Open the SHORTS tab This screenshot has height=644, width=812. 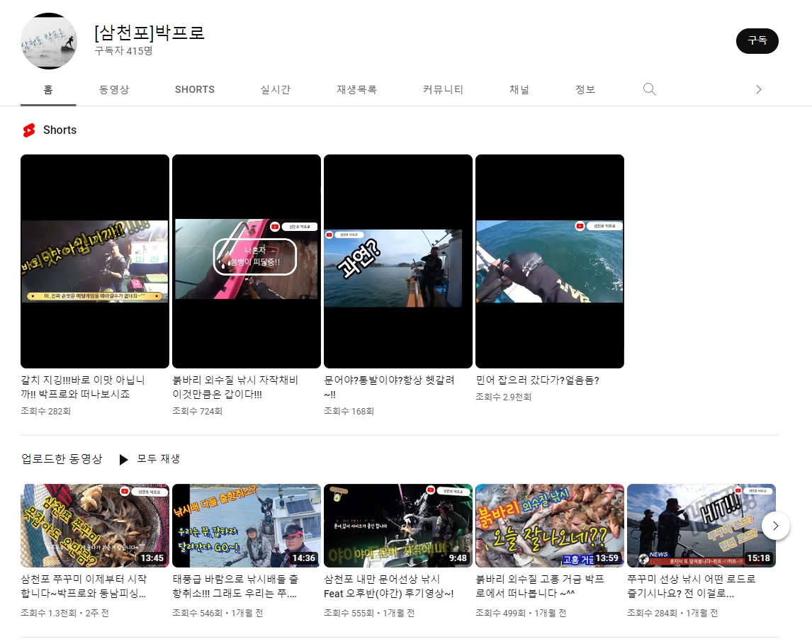[195, 89]
